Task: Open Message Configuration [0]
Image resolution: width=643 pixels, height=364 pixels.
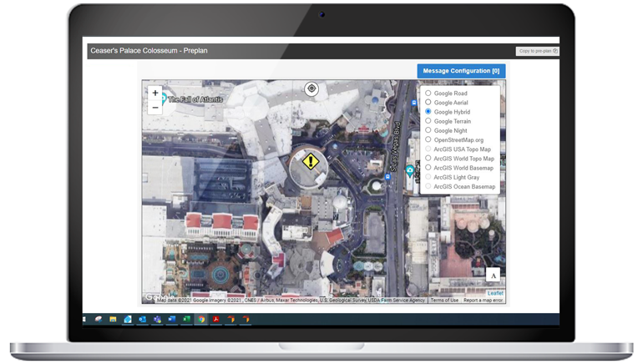Action: (x=461, y=71)
